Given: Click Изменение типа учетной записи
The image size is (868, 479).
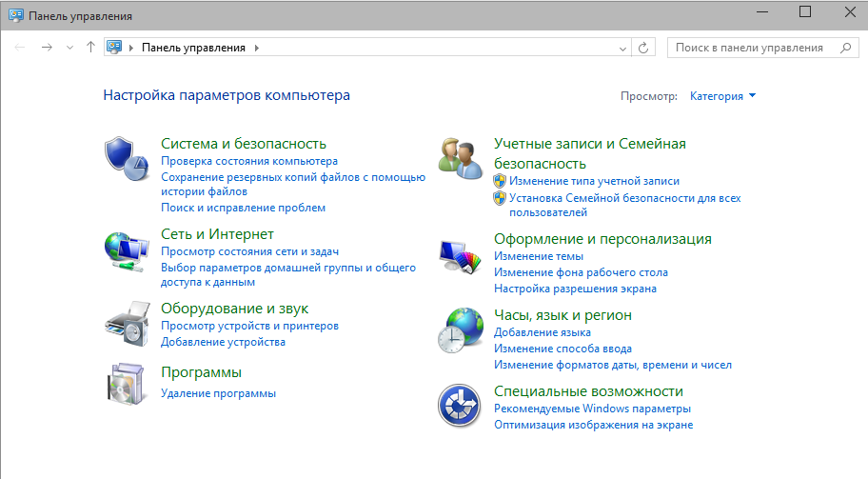Looking at the screenshot, I should [x=594, y=181].
